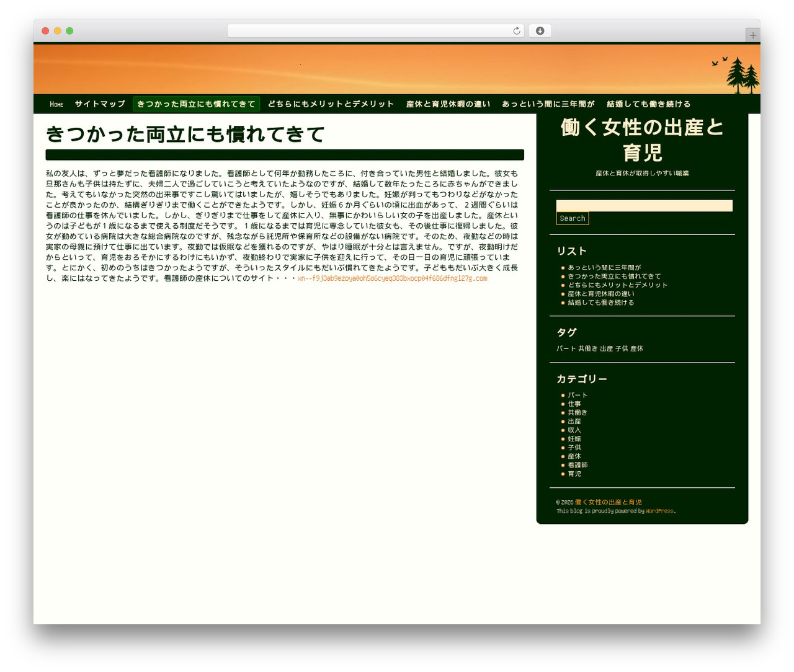Open the パート category under カテゴリー
This screenshot has width=794, height=672.
[x=578, y=395]
